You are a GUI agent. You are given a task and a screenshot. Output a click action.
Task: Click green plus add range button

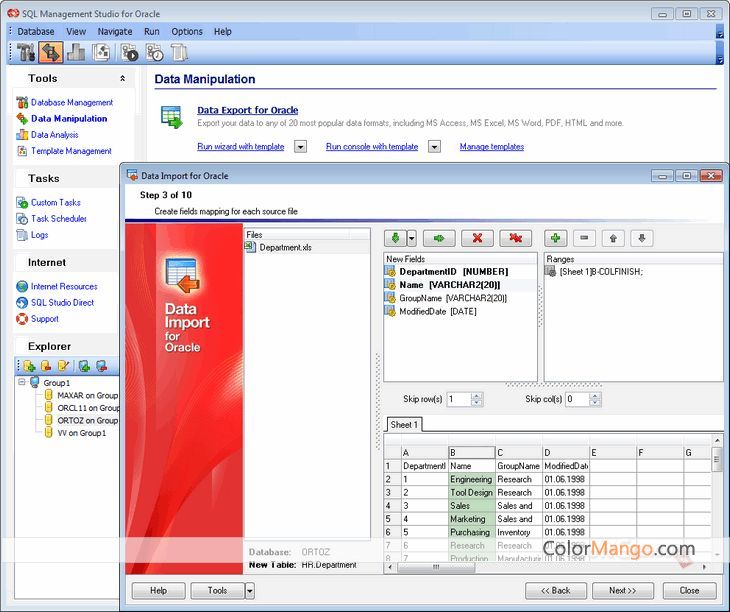(555, 239)
